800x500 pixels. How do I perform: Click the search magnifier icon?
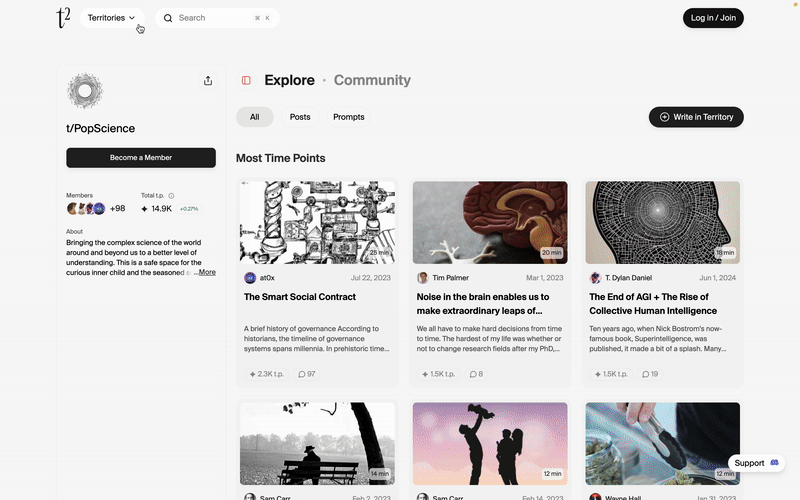coord(168,18)
